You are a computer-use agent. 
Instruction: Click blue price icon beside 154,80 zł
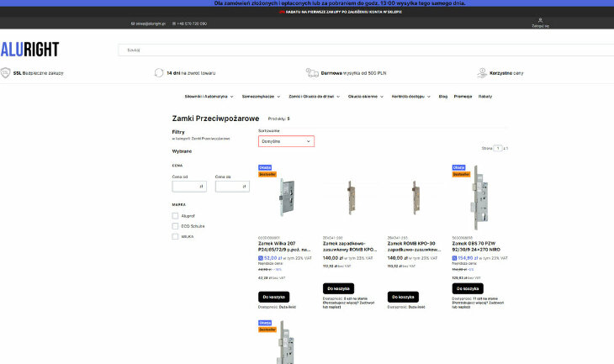point(454,258)
